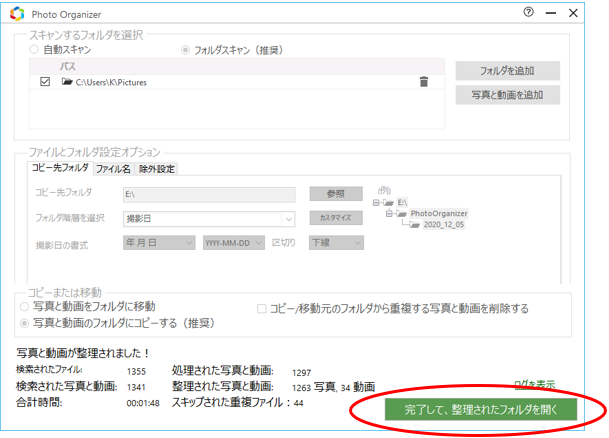Open the YYYY-MM-DD format dropdown
Image resolution: width=609 pixels, height=438 pixels.
[234, 243]
